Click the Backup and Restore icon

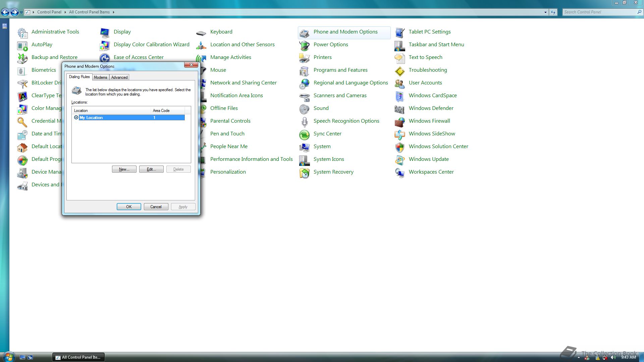click(22, 58)
